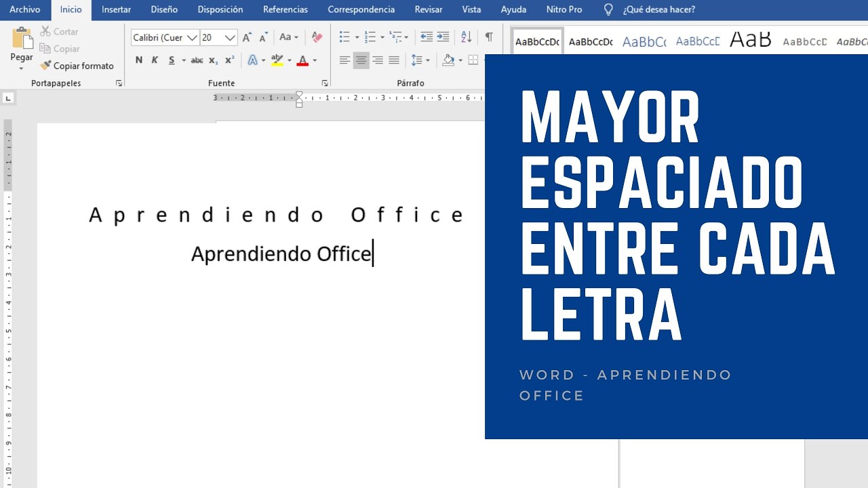Open borders icon in Párrafo group
The width and height of the screenshot is (868, 488).
pyautogui.click(x=473, y=60)
